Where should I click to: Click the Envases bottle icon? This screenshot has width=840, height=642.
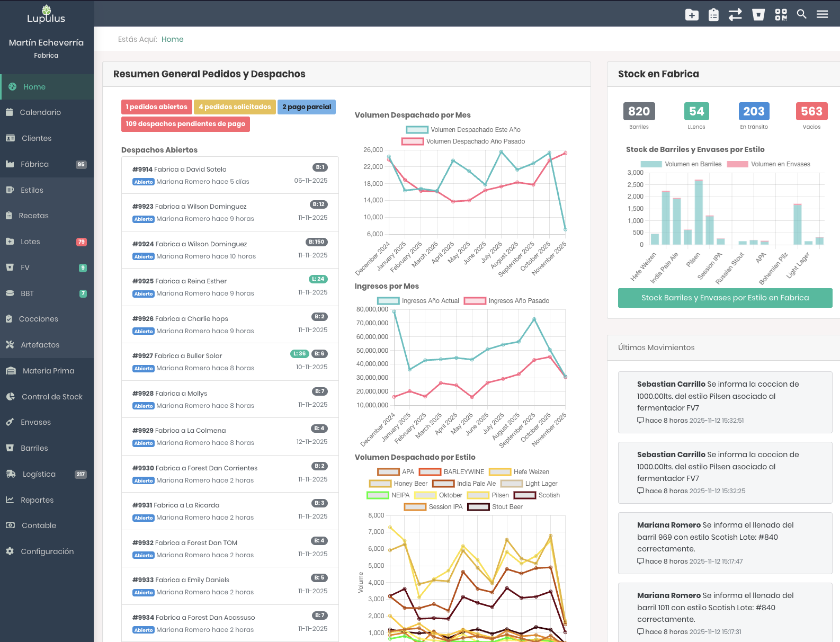click(10, 422)
